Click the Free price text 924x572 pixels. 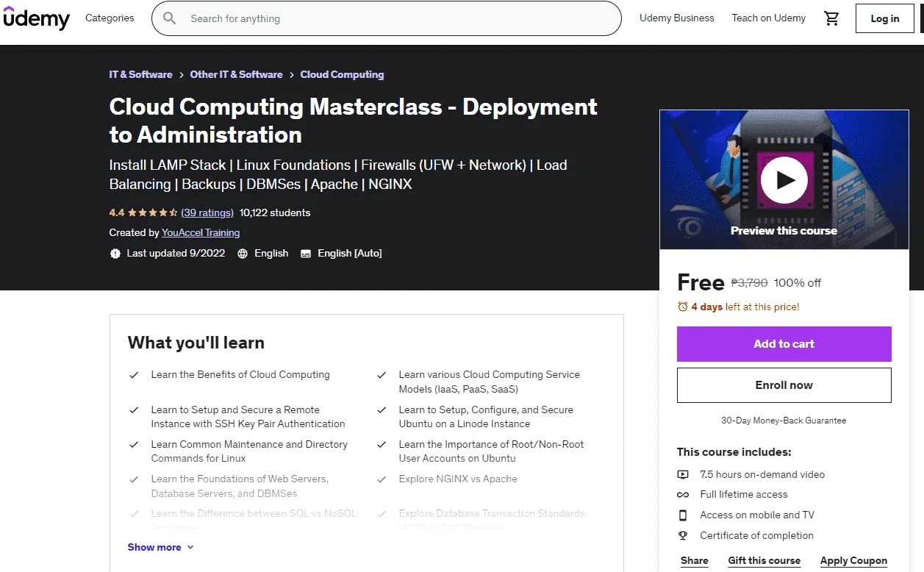[x=701, y=282]
